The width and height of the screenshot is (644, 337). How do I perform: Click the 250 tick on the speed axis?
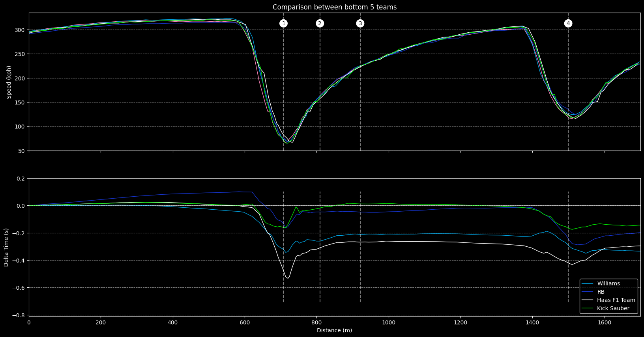pos(21,54)
